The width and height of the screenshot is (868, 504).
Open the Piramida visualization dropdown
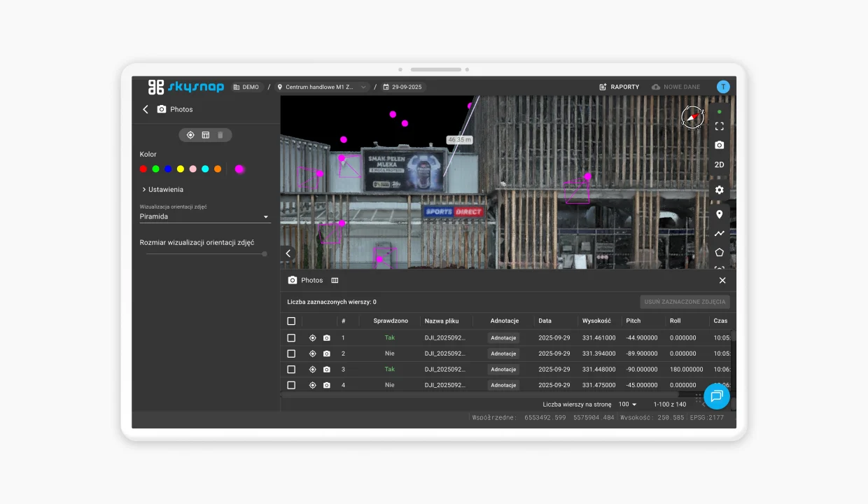205,217
